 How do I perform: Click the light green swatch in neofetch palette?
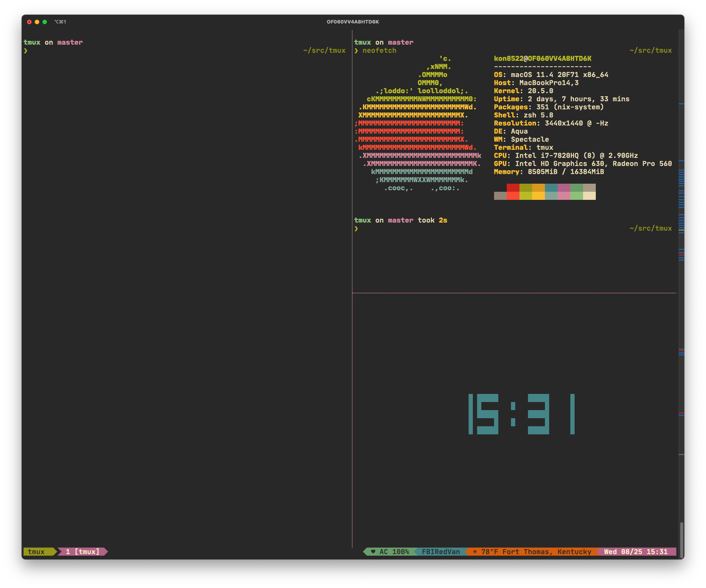point(577,196)
